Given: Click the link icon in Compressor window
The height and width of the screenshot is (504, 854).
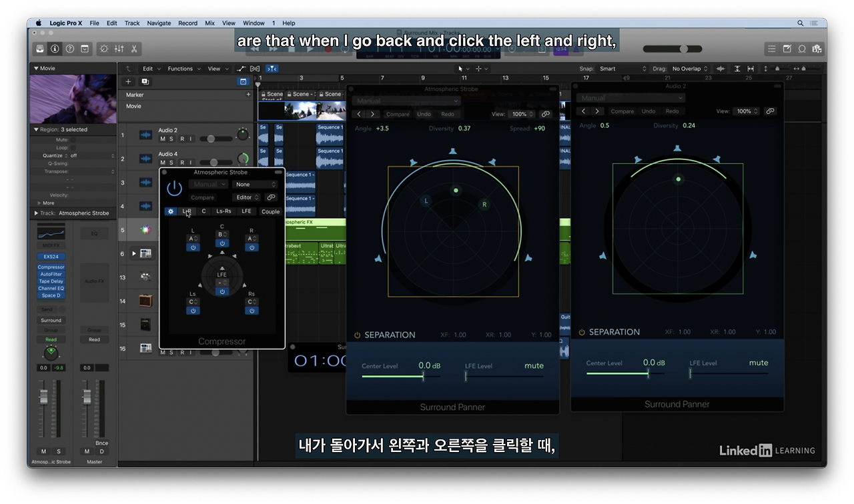Looking at the screenshot, I should coord(271,197).
